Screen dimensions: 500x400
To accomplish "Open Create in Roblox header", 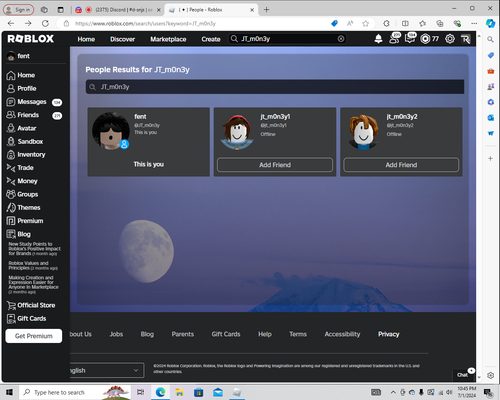I will [211, 39].
